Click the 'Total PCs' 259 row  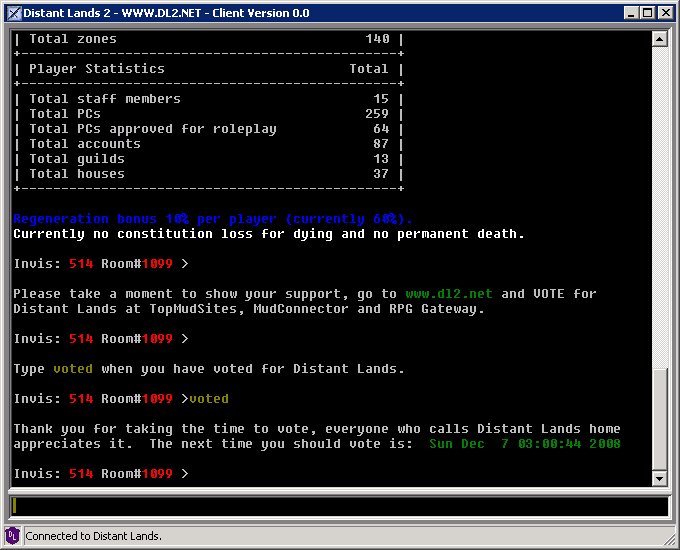point(209,114)
